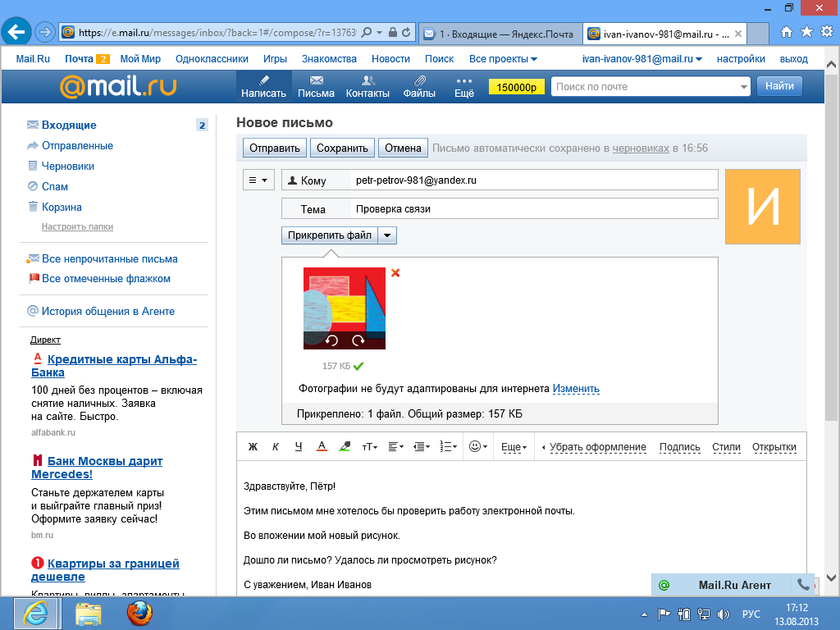The height and width of the screenshot is (630, 840).
Task: Rotate attached image counterclockwise
Action: pos(331,340)
